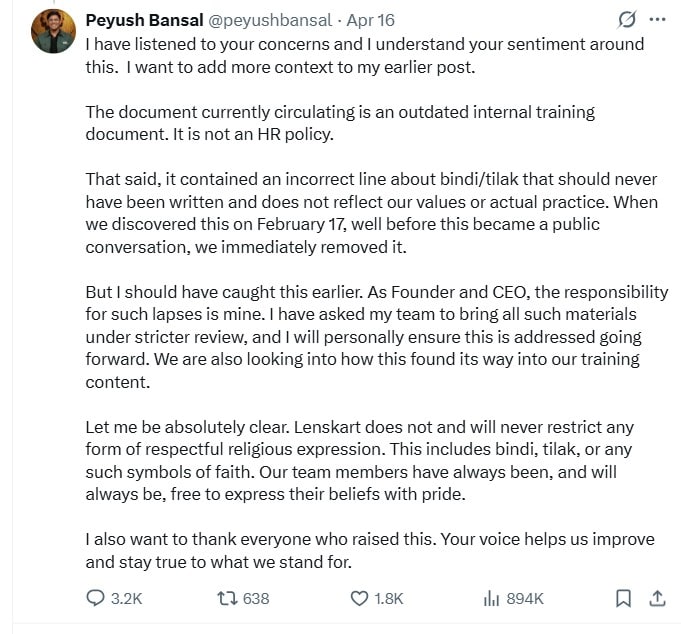The width and height of the screenshot is (681, 634).
Task: Open Peyush Bansal's profile picture
Action: [53, 31]
